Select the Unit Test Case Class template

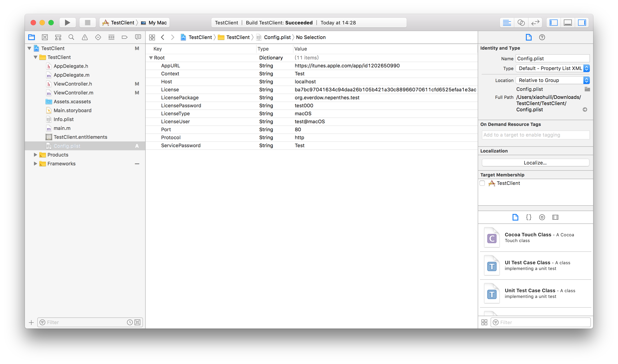(535, 294)
